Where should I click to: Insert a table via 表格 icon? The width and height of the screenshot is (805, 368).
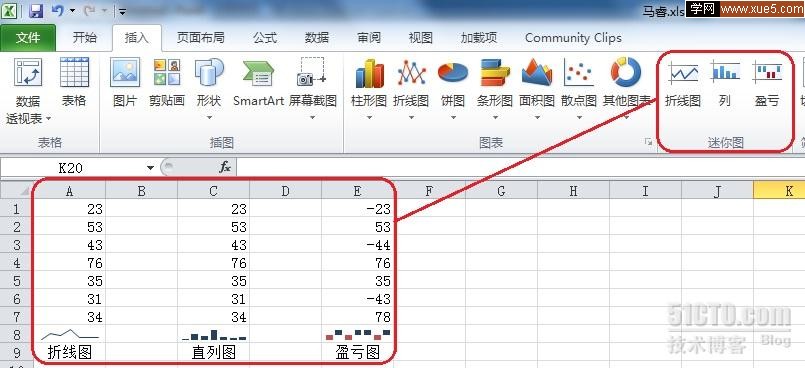point(74,82)
